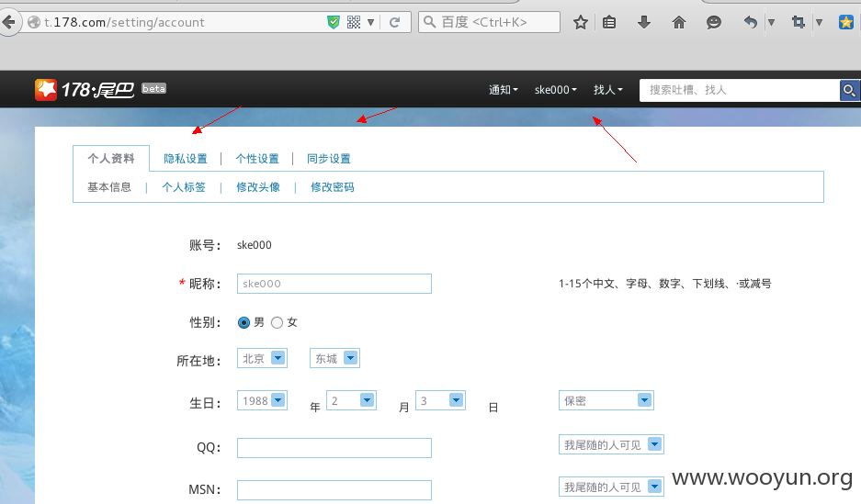
Task: Click the beta badge next to logo
Action: [153, 88]
